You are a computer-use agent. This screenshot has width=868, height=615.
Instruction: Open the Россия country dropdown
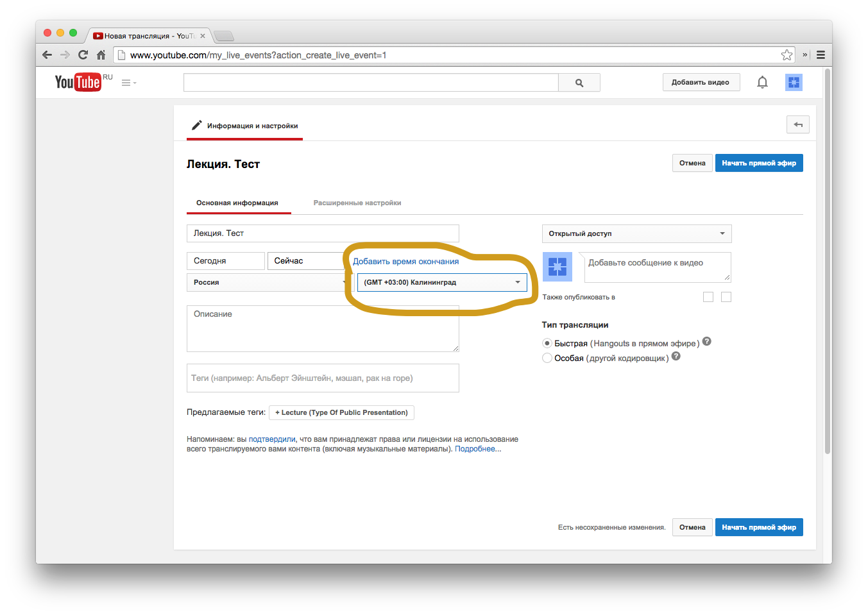tap(268, 282)
